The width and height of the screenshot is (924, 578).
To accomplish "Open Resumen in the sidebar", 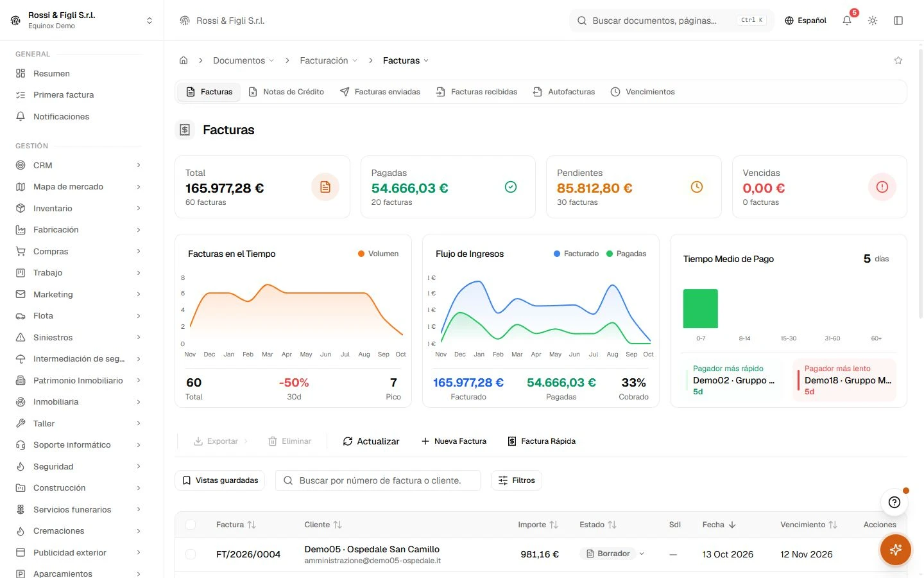I will tap(78, 73).
